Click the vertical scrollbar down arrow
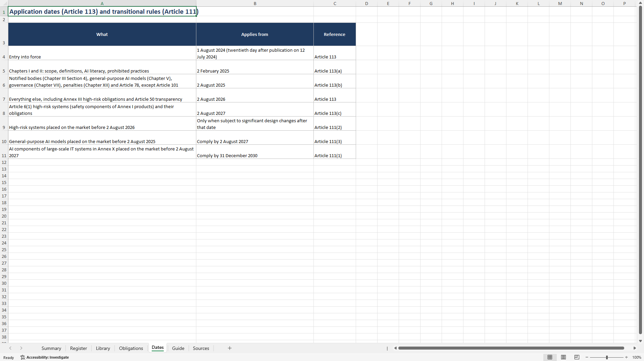This screenshot has width=644, height=361. tap(640, 341)
